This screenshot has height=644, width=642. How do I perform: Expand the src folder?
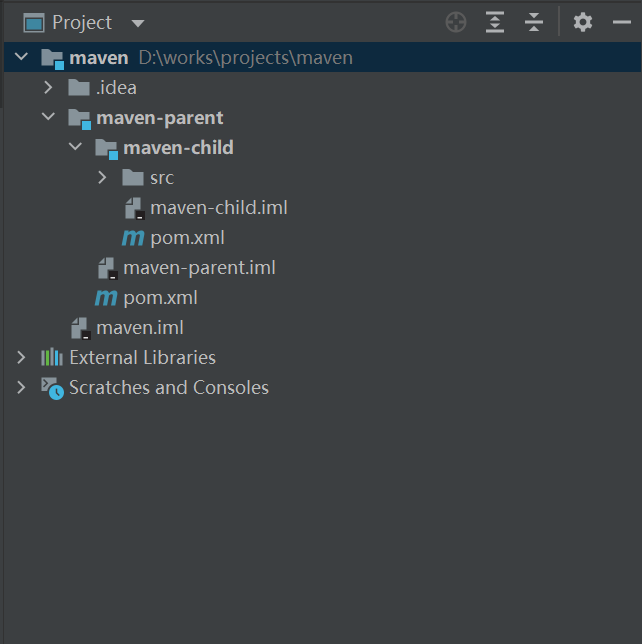(102, 178)
